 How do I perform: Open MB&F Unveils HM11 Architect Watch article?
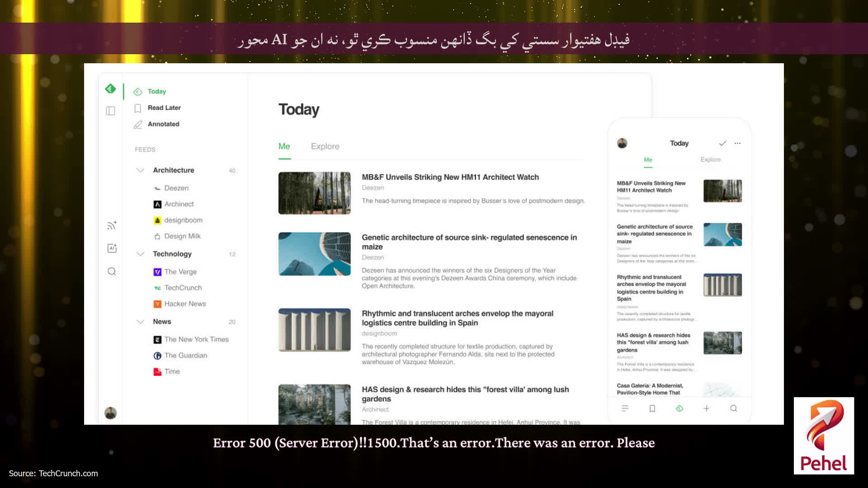pyautogui.click(x=450, y=177)
